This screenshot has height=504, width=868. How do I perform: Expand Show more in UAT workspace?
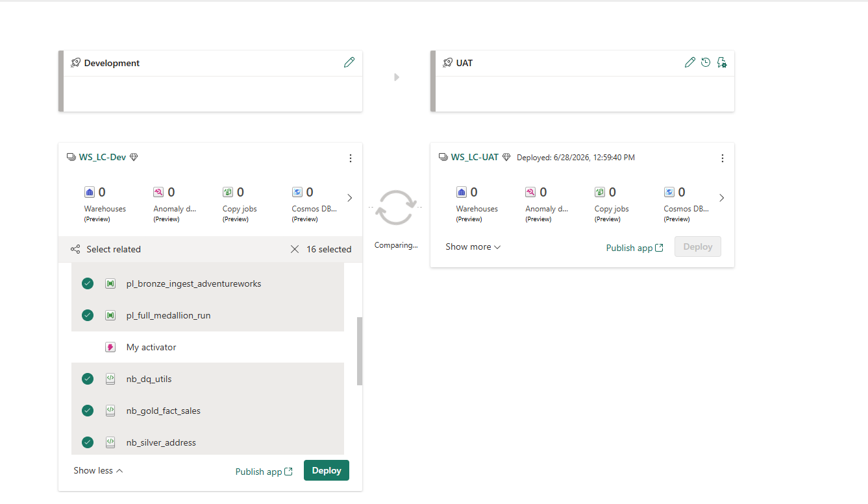pos(473,246)
